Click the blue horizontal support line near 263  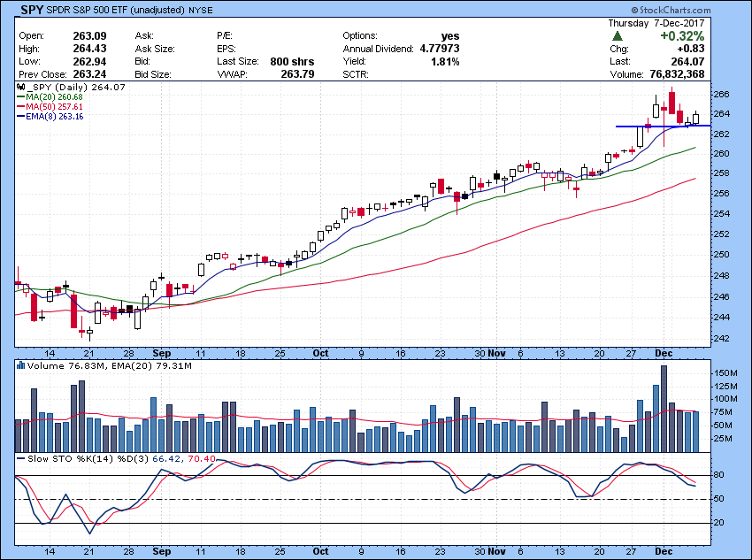[664, 127]
